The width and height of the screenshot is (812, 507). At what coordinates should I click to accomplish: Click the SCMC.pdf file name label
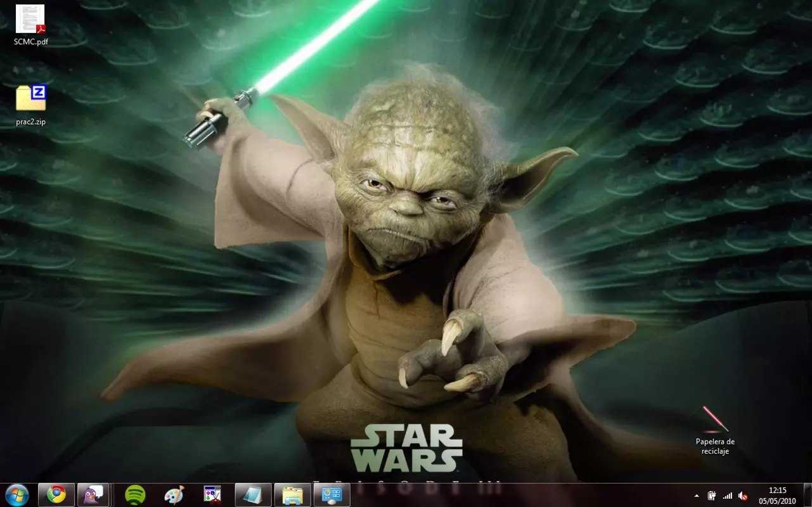(30, 42)
